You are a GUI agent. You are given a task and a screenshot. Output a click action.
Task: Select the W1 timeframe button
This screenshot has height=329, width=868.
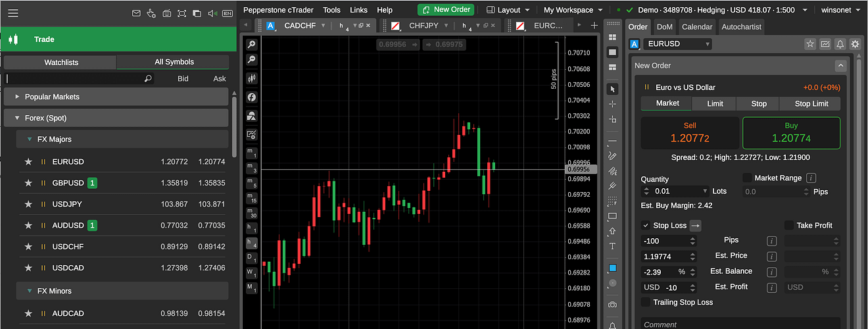(251, 272)
